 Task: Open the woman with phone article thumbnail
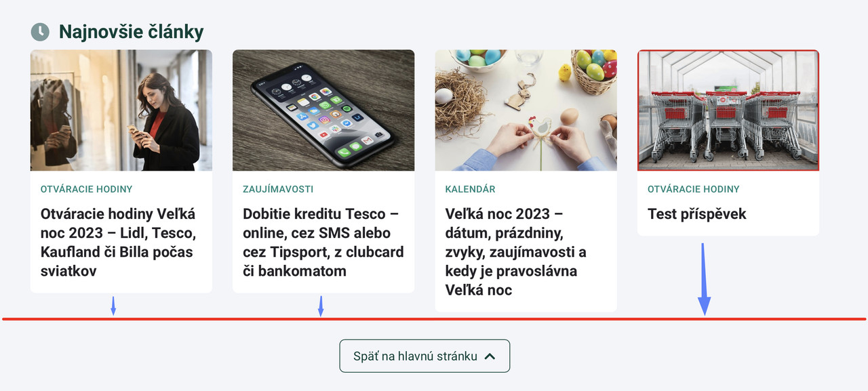(x=121, y=110)
